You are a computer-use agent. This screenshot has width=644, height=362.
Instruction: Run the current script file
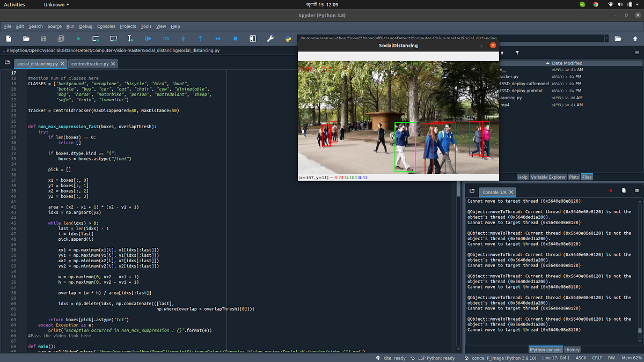[79, 39]
